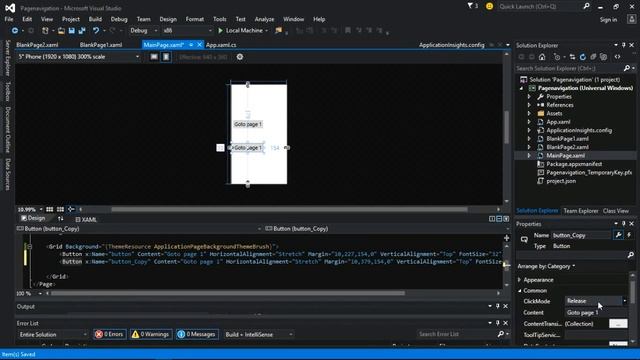The width and height of the screenshot is (640, 360).
Task: Click the feedback smiley face icon
Action: (x=489, y=6)
